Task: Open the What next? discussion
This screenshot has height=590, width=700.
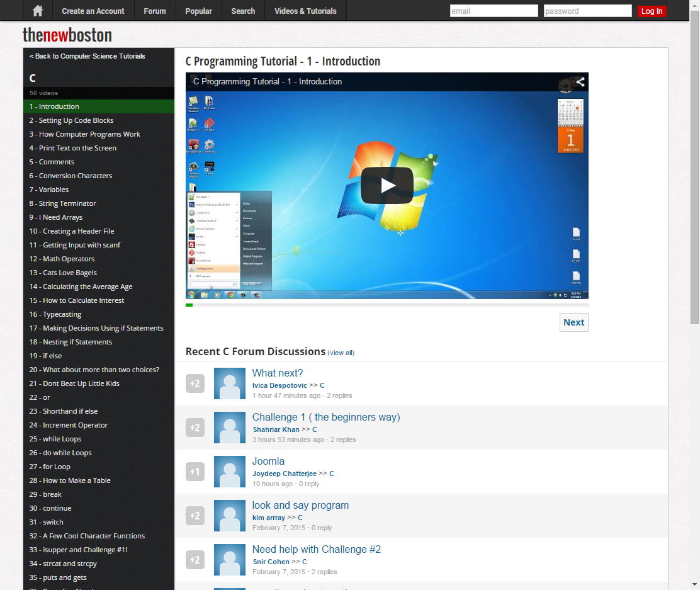Action: point(277,373)
